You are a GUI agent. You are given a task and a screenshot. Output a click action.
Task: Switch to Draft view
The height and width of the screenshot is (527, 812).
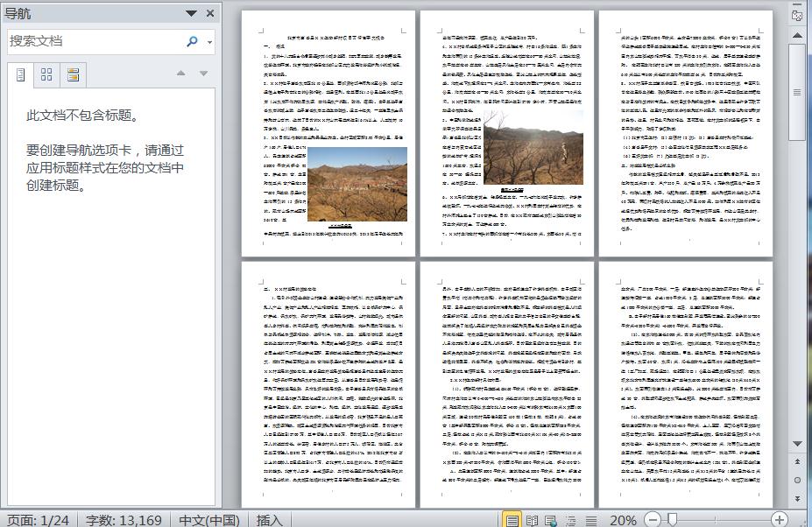[x=590, y=518]
